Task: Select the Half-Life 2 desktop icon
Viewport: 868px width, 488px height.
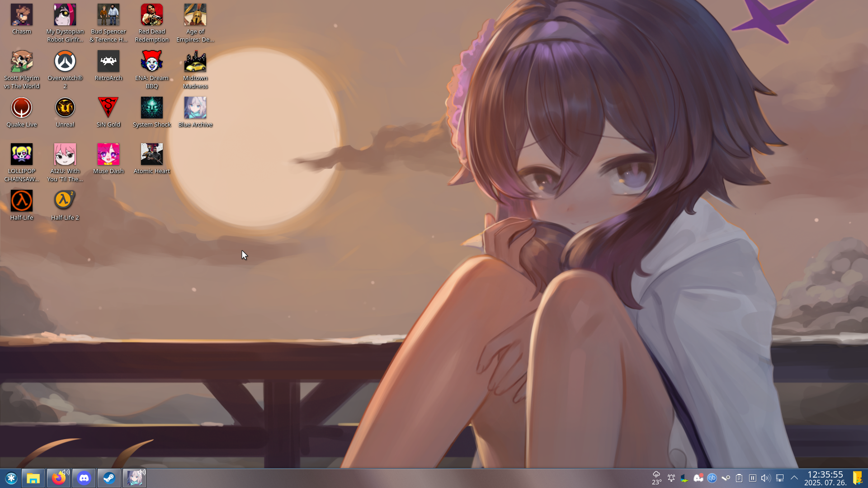Action: pos(65,206)
